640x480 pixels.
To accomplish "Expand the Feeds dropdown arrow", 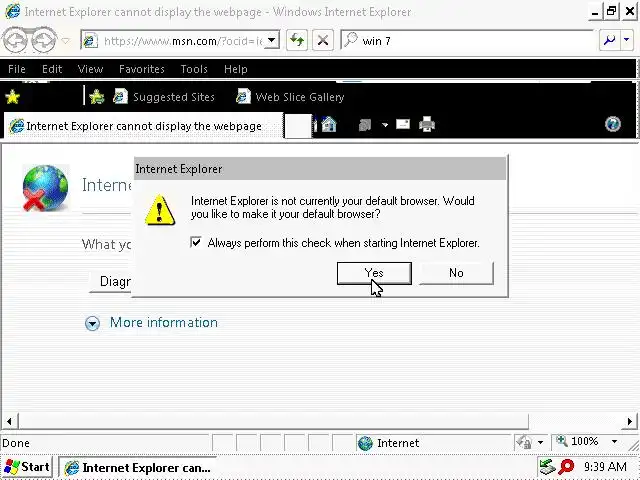I will tap(385, 125).
